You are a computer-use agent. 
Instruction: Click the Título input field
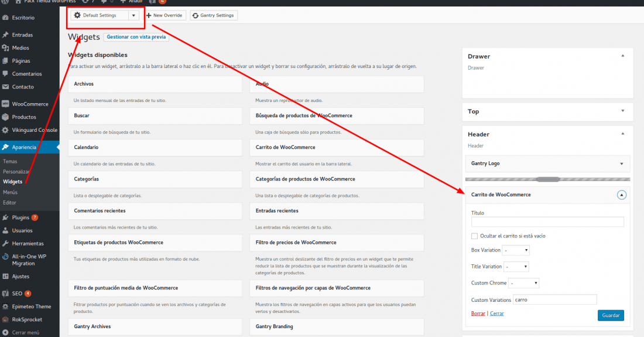click(x=547, y=222)
